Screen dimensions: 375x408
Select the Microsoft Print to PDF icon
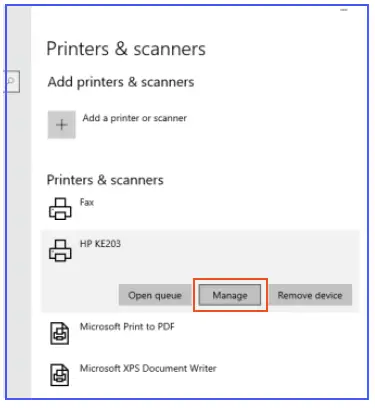point(60,333)
